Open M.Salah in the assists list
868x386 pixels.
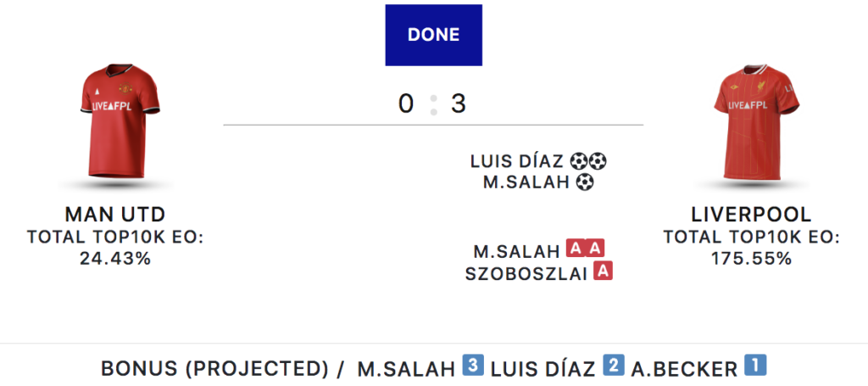(516, 250)
